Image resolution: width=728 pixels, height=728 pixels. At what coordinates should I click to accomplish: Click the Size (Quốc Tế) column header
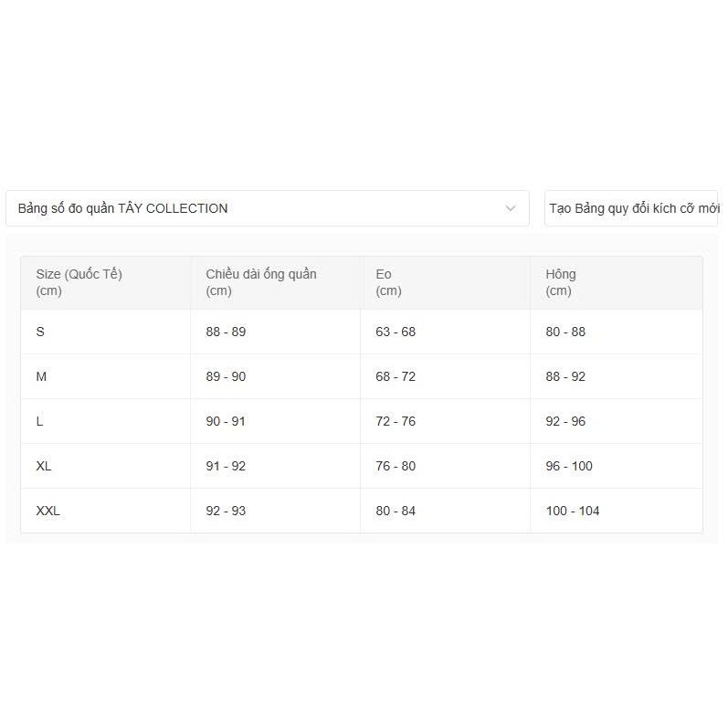pyautogui.click(x=79, y=282)
